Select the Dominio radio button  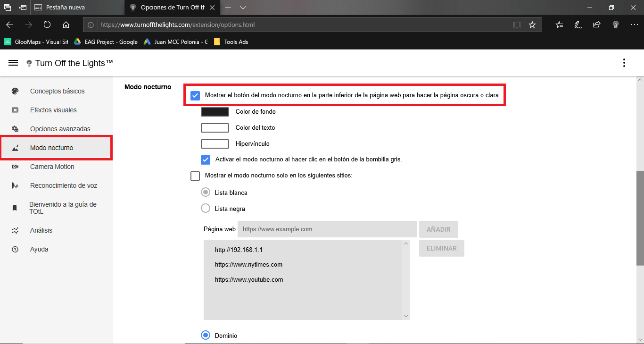(x=206, y=335)
